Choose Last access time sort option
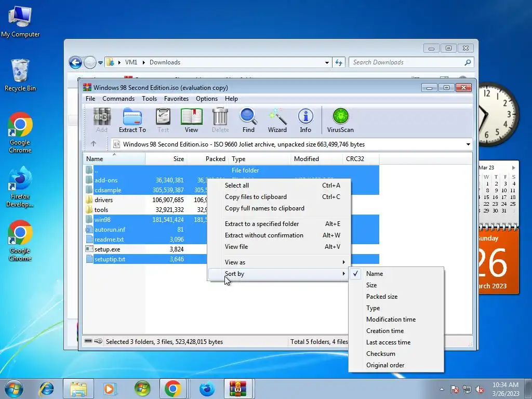Viewport: 532px width, 399px height. point(396,342)
